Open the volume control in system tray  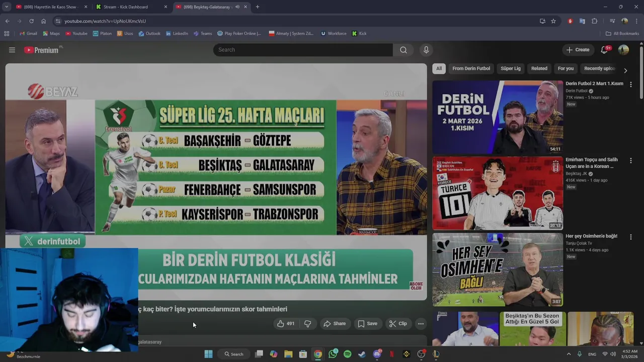(613, 354)
